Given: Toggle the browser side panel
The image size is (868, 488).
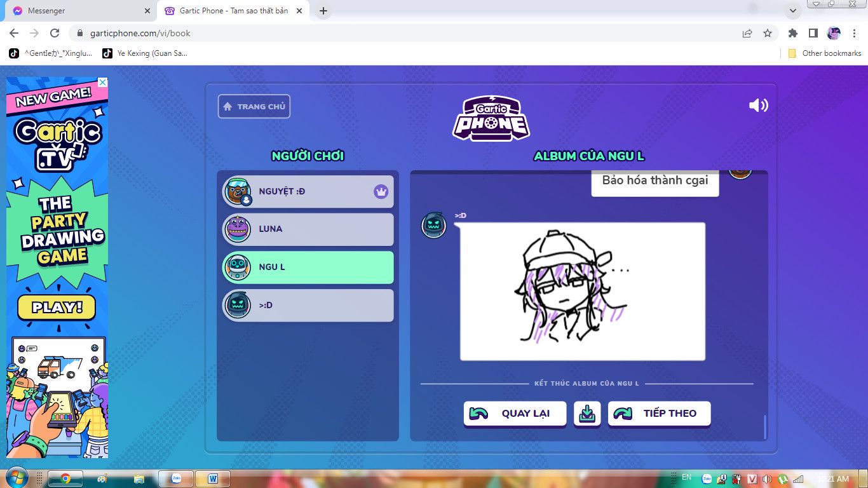Looking at the screenshot, I should tap(813, 33).
